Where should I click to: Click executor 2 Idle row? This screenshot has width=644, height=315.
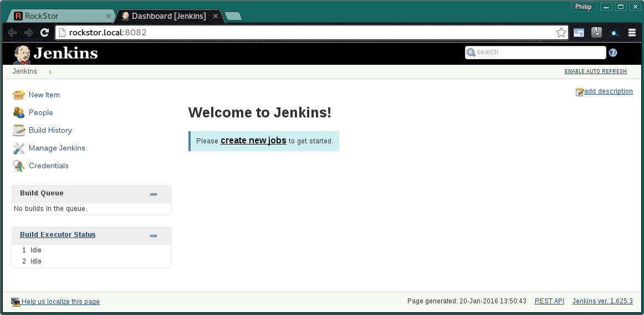(x=91, y=261)
